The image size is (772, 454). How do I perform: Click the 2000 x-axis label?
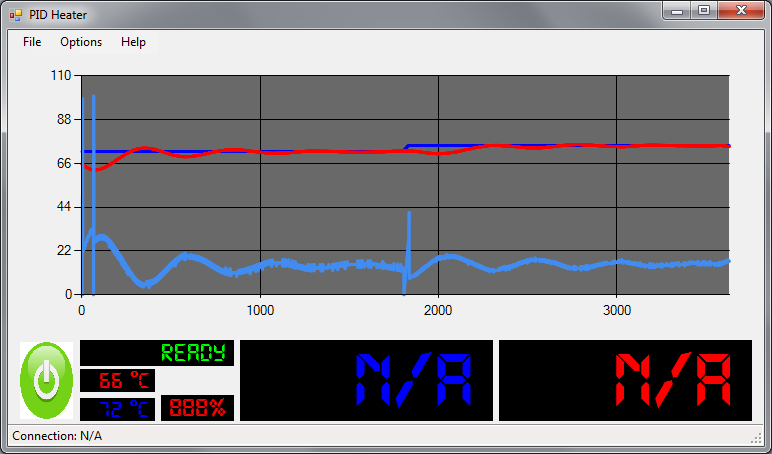coord(438,310)
